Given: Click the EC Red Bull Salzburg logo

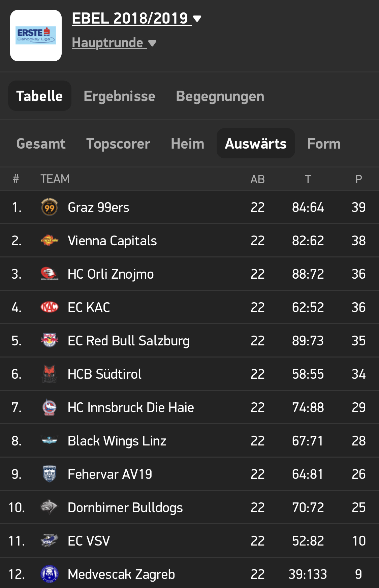Looking at the screenshot, I should pyautogui.click(x=49, y=341).
